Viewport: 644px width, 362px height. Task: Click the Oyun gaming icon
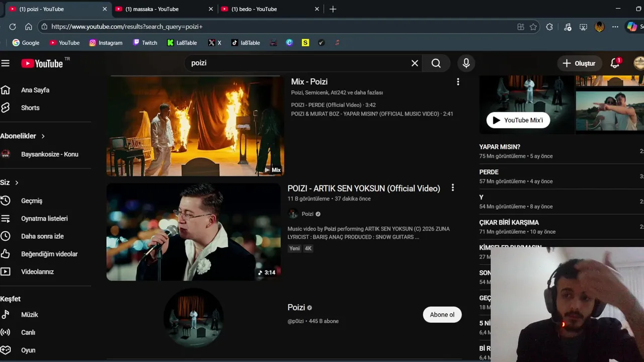[6, 350]
